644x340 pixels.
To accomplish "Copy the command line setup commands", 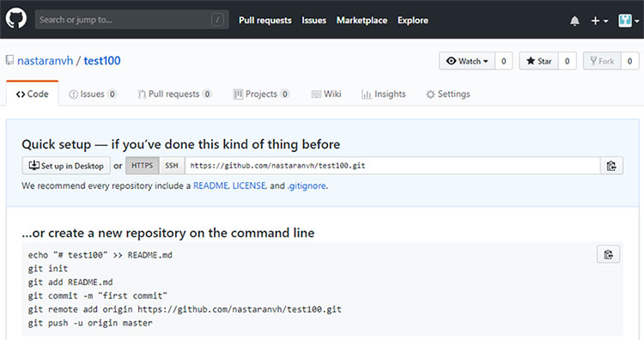I will pyautogui.click(x=608, y=255).
